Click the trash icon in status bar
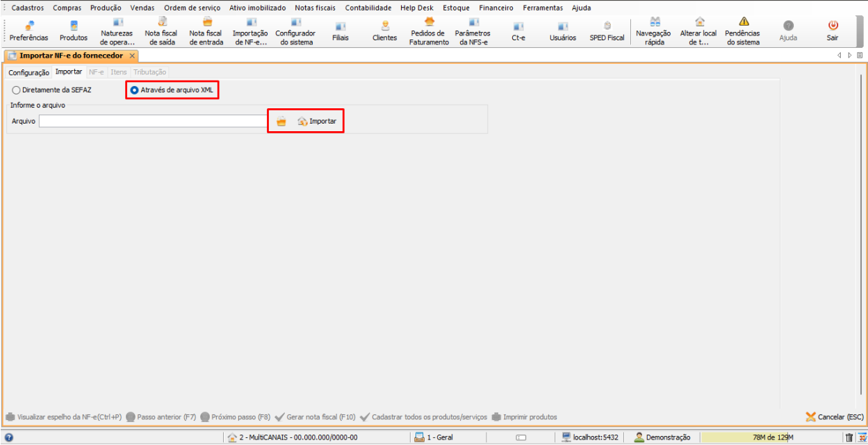Viewport: 868px width, 445px height. [x=849, y=437]
